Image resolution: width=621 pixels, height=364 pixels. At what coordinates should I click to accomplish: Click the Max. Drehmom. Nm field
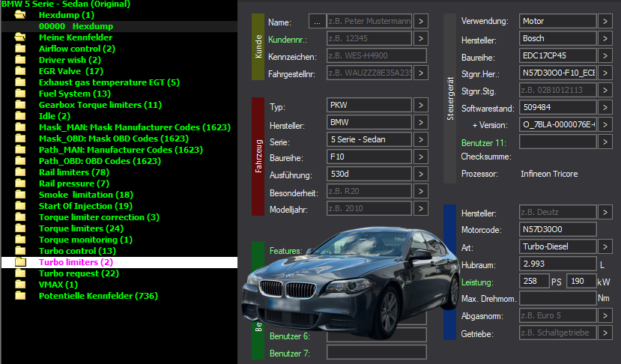click(x=557, y=298)
